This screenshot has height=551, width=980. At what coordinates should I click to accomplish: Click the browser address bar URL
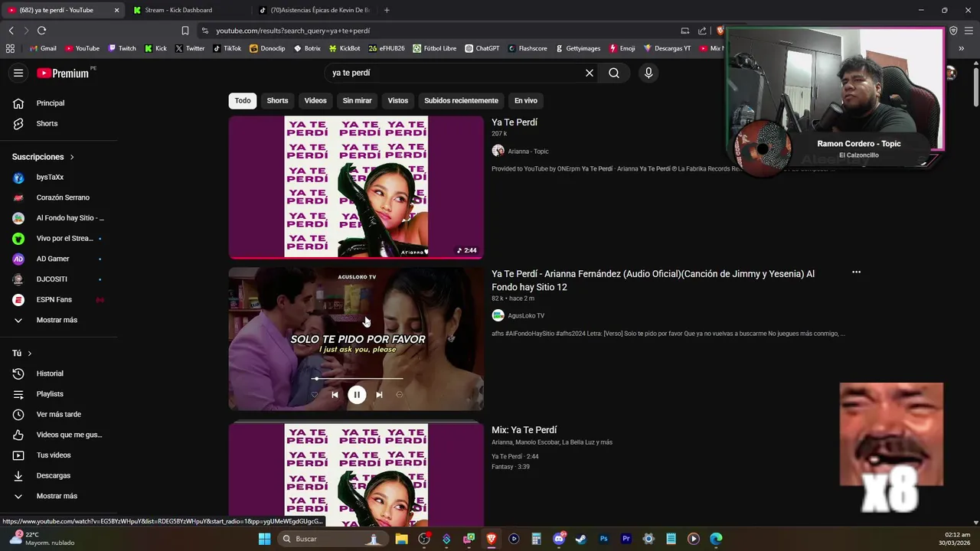coord(292,31)
